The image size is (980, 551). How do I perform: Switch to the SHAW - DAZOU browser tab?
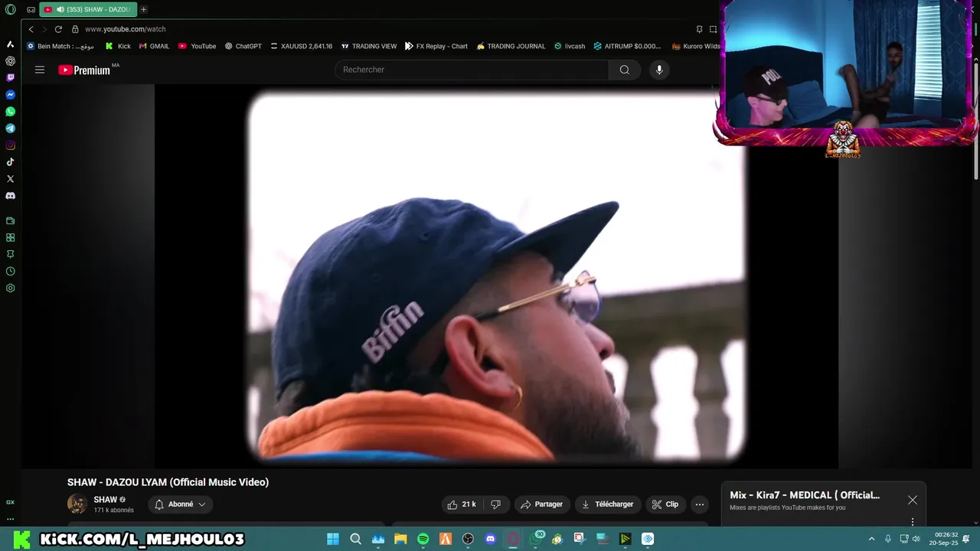click(x=87, y=10)
